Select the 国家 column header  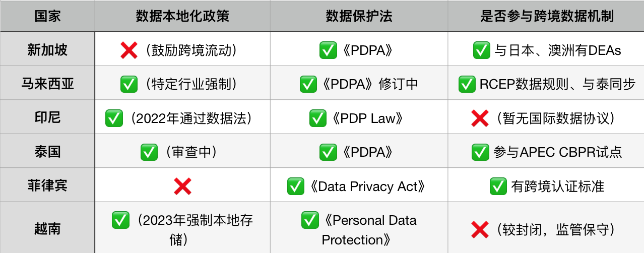(x=47, y=16)
